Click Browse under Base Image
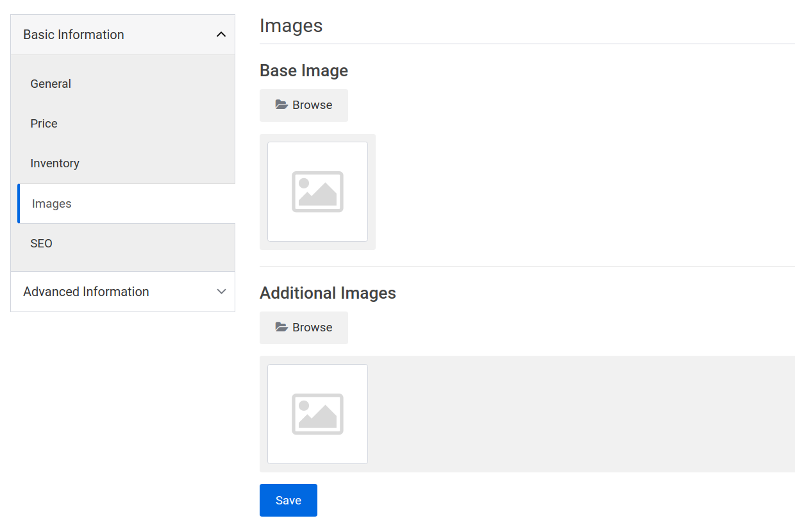Image resolution: width=795 pixels, height=532 pixels. tap(304, 104)
